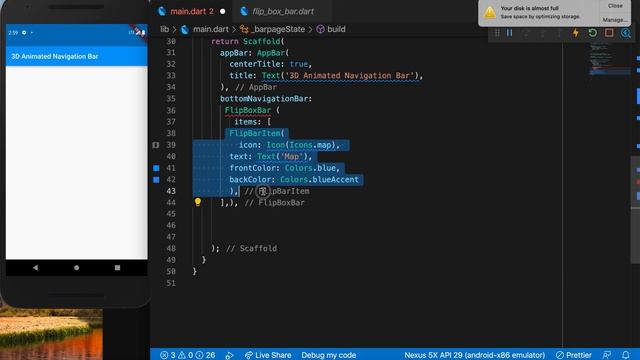The width and height of the screenshot is (640, 360).
Task: Click Colors.blueAccent text on line 42
Action: click(319, 179)
